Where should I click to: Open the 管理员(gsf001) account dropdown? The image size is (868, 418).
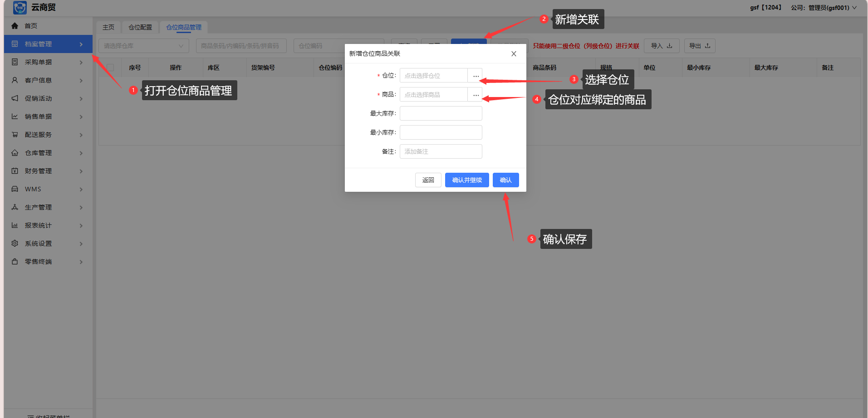832,8
